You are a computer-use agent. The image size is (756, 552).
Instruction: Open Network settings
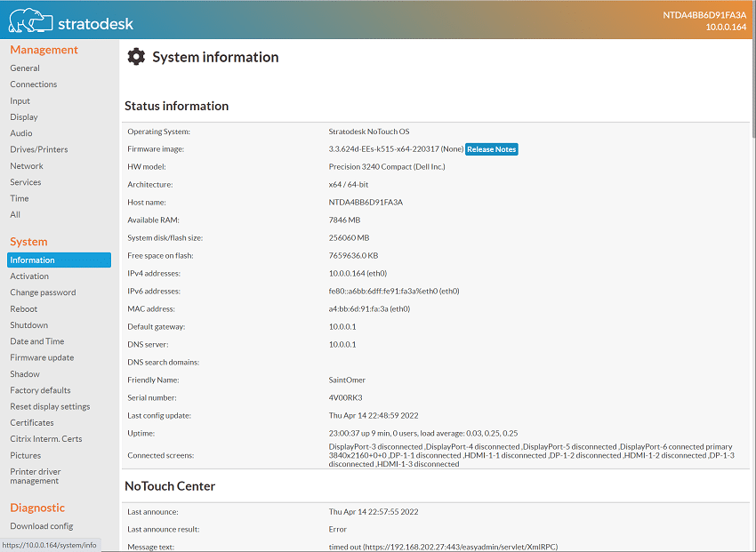(x=27, y=165)
